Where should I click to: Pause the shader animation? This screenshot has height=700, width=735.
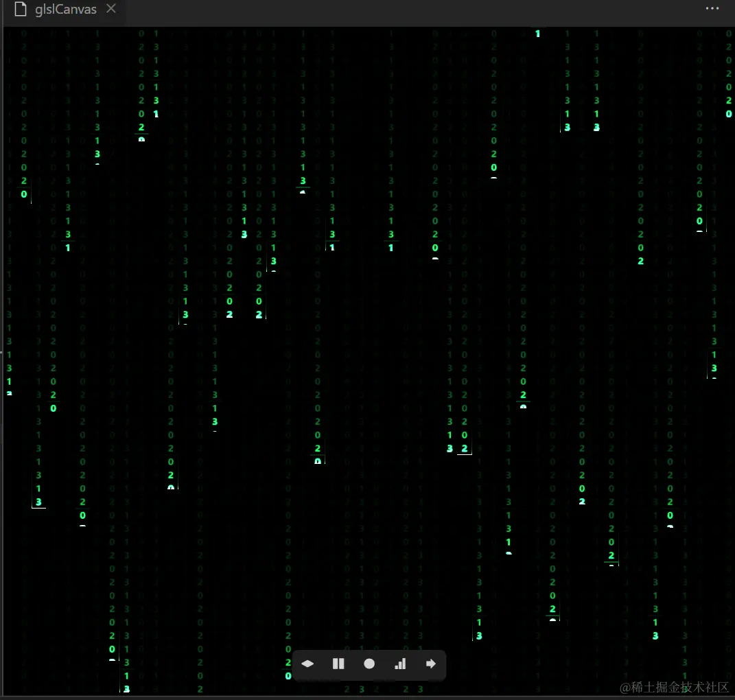coord(338,664)
